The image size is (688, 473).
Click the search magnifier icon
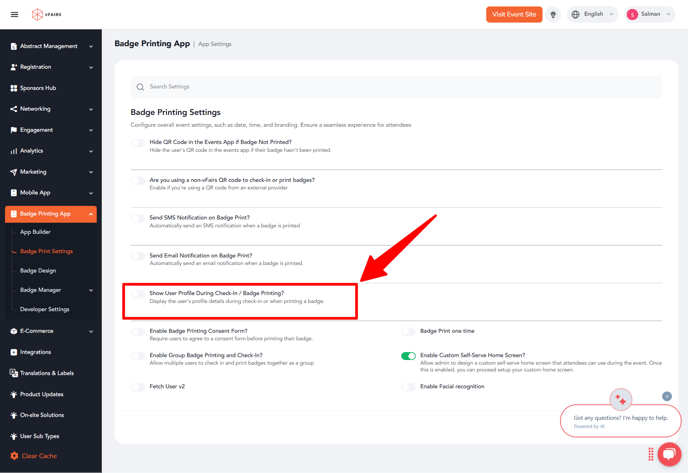140,87
